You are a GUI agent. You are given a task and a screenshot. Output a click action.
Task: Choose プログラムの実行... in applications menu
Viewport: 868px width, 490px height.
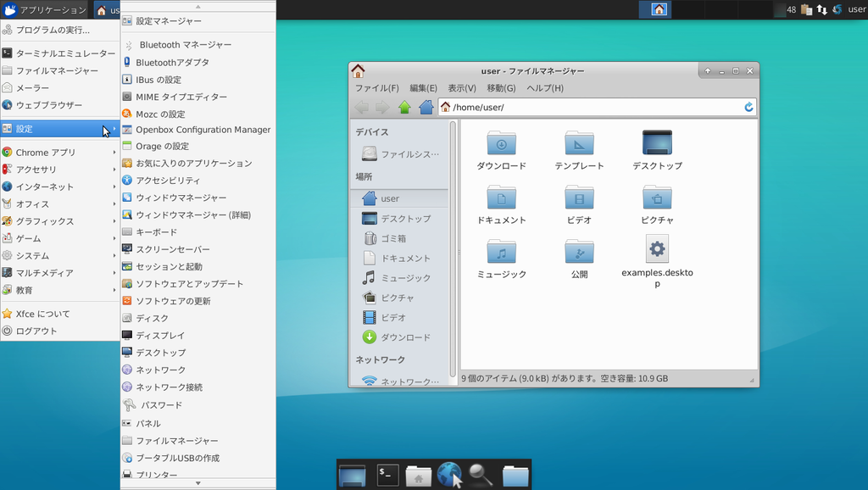coord(60,30)
